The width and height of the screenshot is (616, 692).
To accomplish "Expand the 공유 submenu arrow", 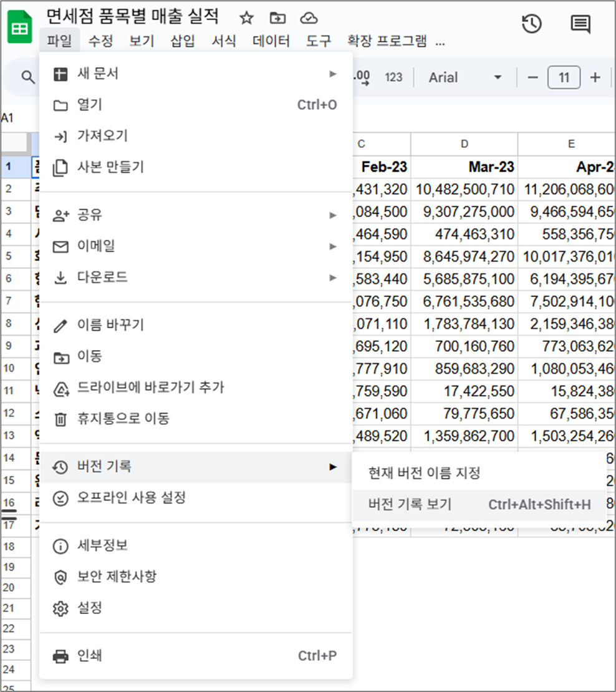I will (x=333, y=215).
